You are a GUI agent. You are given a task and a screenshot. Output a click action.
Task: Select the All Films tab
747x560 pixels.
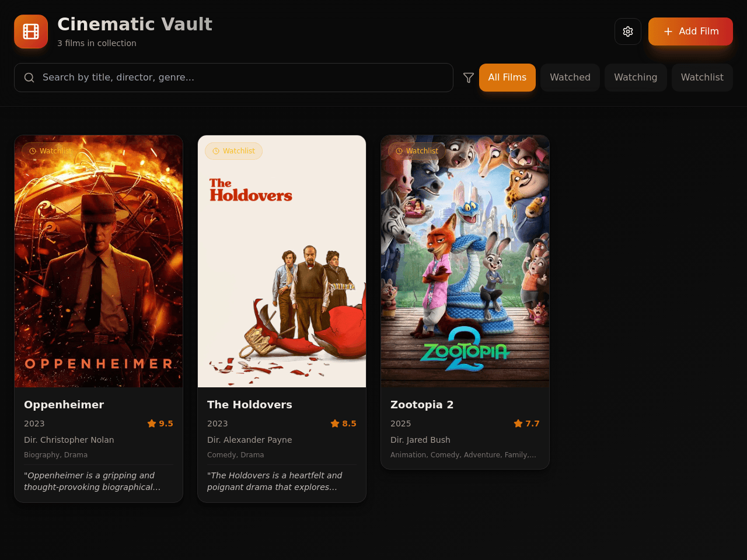507,78
